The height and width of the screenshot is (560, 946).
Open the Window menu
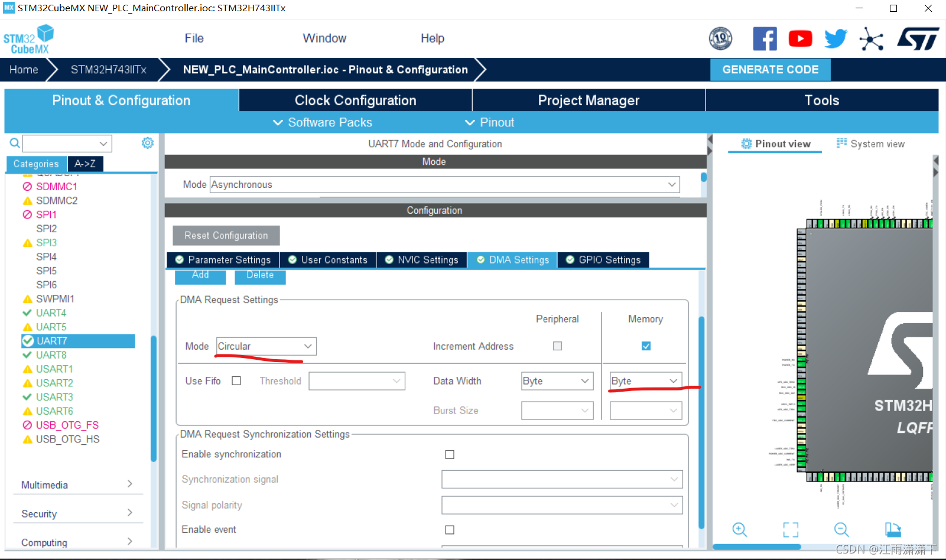click(324, 38)
